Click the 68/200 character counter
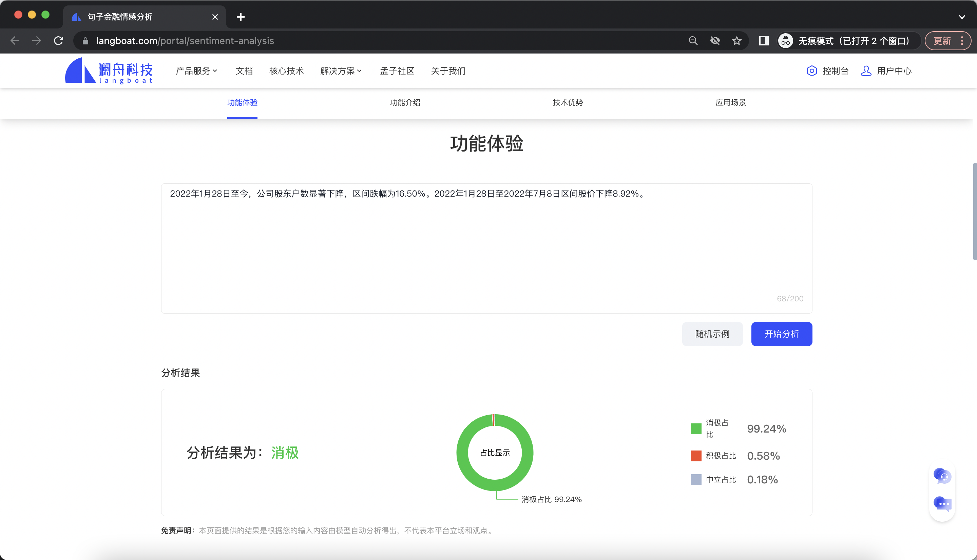This screenshot has width=977, height=560. pos(790,298)
